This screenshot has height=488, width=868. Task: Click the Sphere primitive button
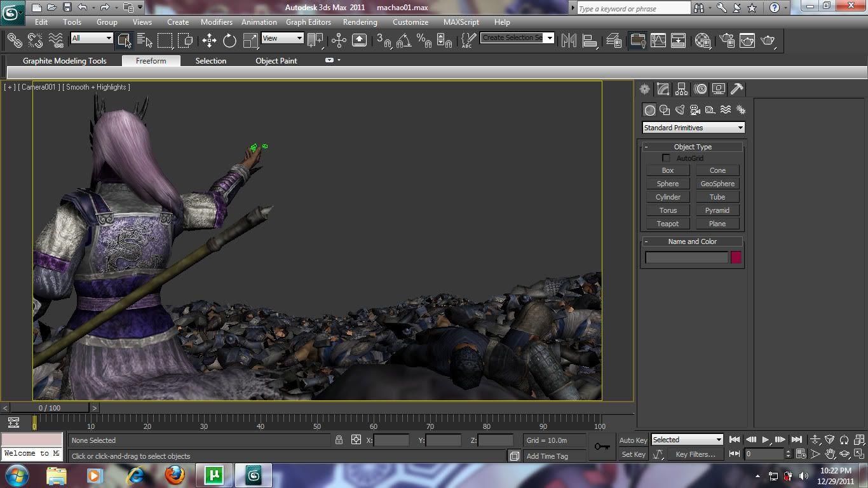pos(668,184)
